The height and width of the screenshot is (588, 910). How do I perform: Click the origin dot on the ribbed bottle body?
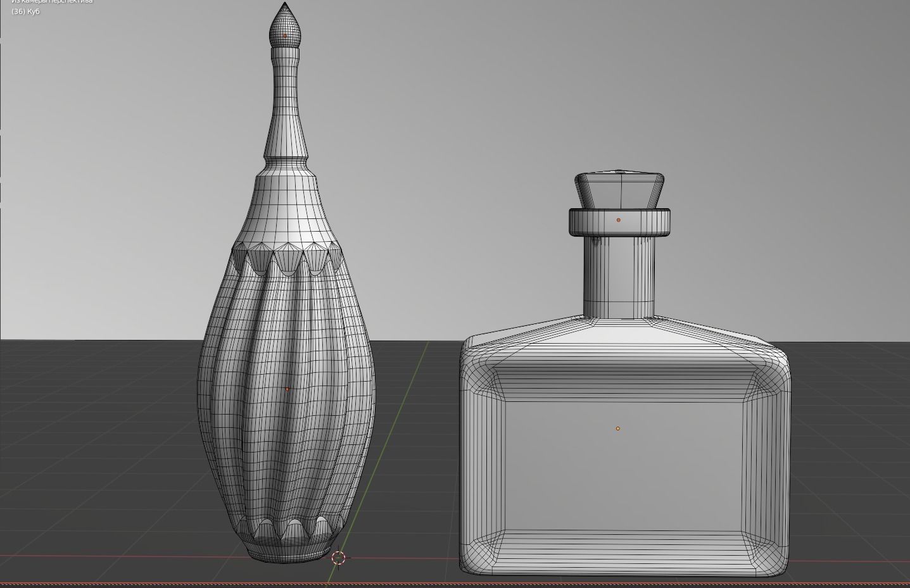[x=287, y=389]
